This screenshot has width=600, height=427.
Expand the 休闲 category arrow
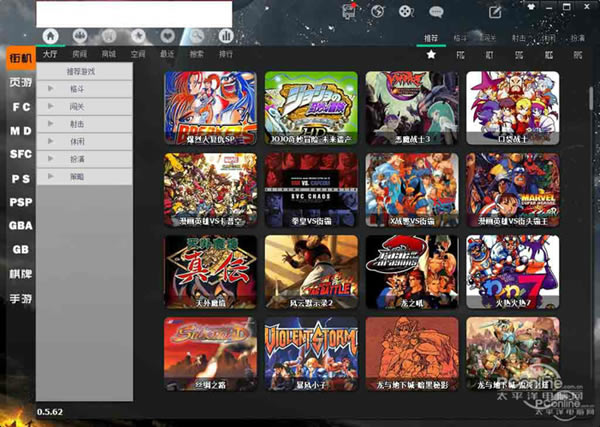(51, 141)
